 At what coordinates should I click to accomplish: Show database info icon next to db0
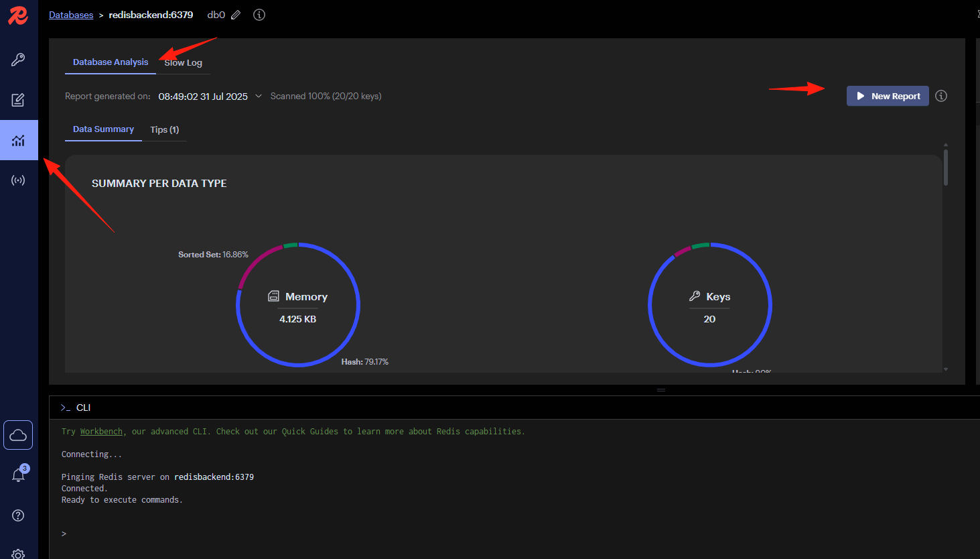pyautogui.click(x=259, y=15)
